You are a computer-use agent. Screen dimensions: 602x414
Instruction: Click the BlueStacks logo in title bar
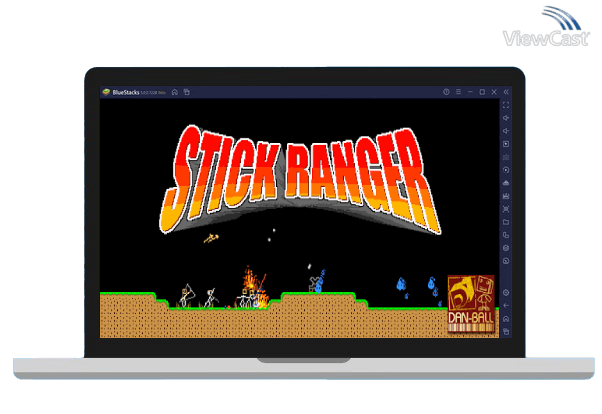point(106,92)
